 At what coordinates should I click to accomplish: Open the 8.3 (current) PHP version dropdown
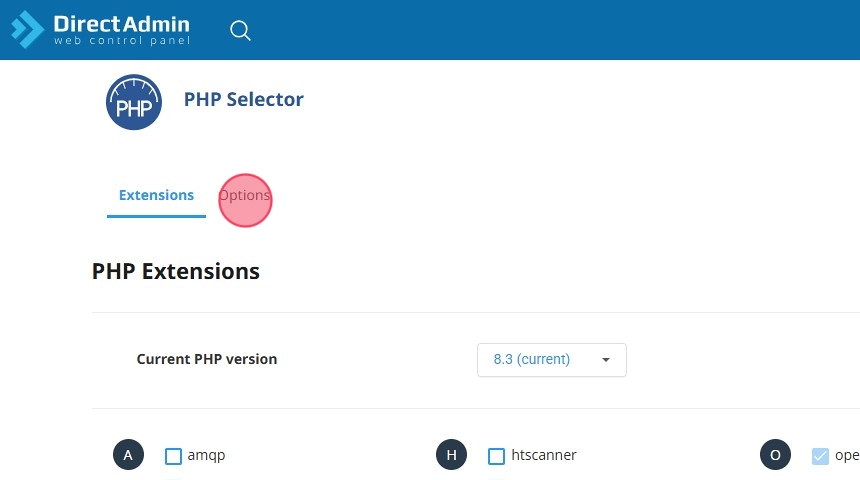551,360
